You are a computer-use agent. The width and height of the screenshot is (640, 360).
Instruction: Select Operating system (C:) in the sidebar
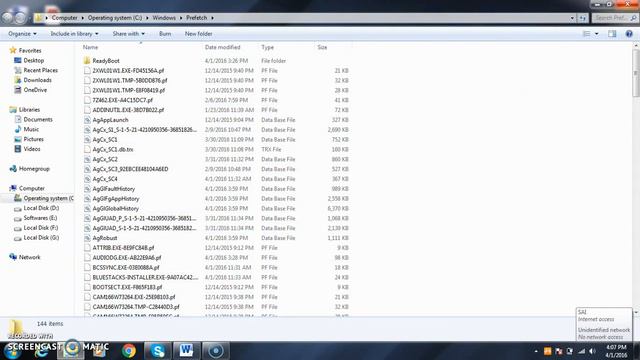tap(48, 198)
